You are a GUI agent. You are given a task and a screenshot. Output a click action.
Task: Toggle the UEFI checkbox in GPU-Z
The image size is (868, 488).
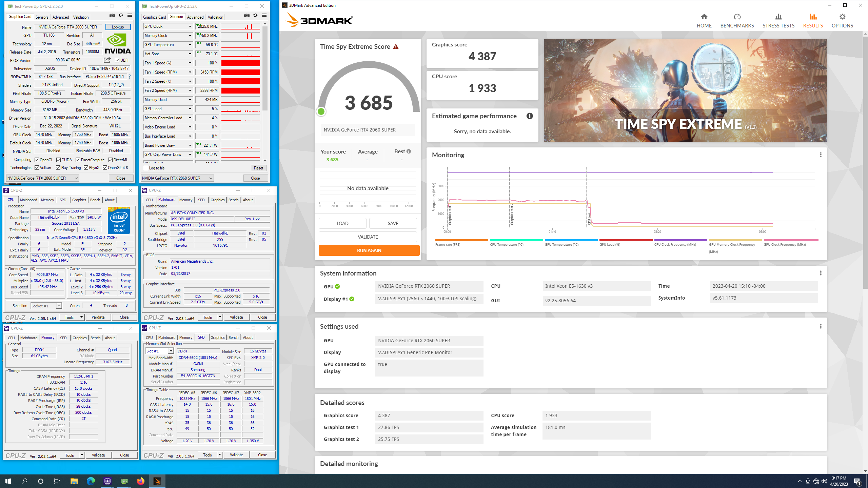pyautogui.click(x=117, y=60)
